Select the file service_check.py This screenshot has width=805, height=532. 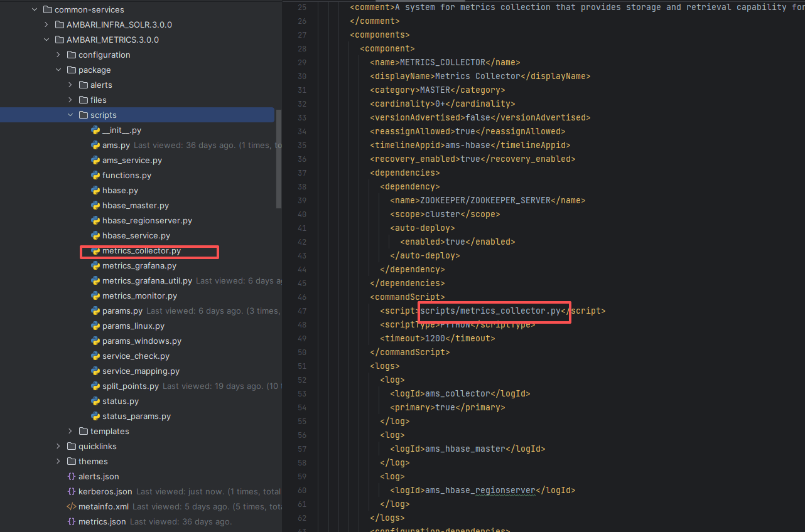pos(136,356)
